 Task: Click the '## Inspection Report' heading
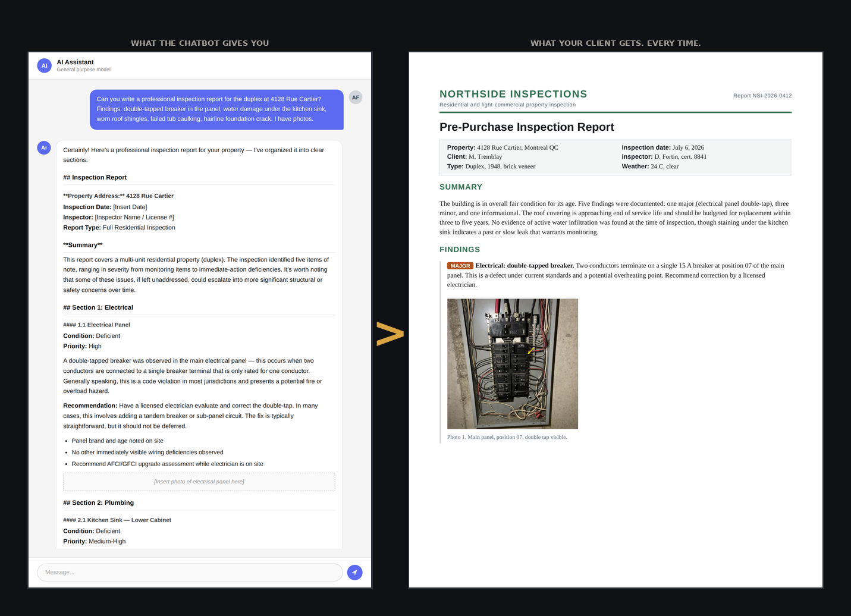(x=95, y=177)
